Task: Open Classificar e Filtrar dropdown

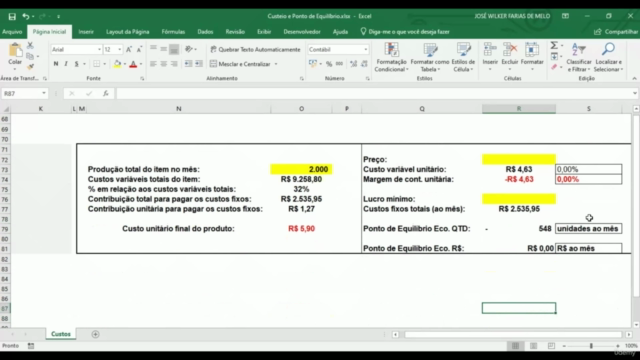Action: (579, 57)
